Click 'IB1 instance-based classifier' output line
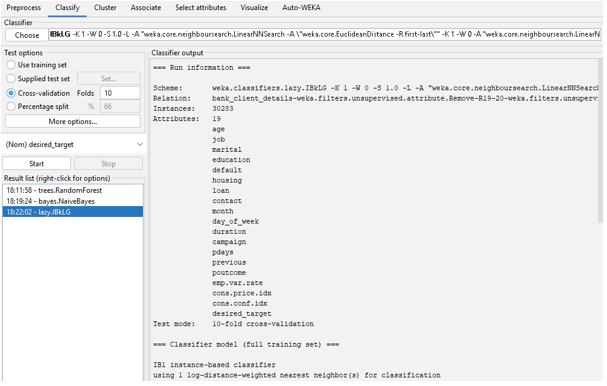 click(x=214, y=365)
